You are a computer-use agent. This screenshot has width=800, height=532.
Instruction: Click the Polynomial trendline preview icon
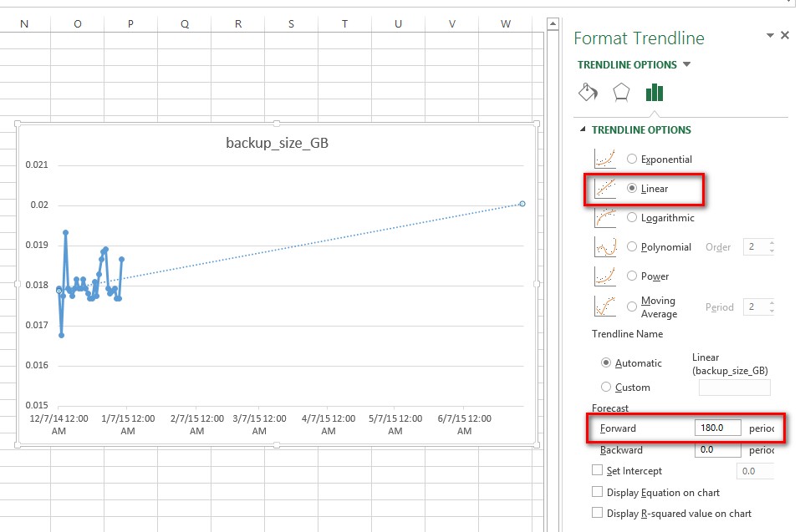pyautogui.click(x=605, y=246)
